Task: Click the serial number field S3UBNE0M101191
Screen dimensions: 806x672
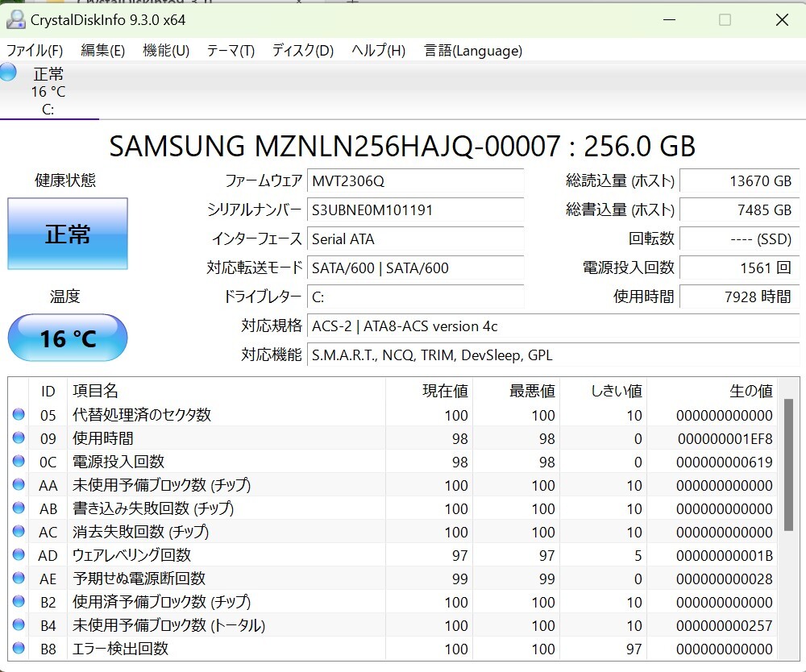Action: pos(415,210)
